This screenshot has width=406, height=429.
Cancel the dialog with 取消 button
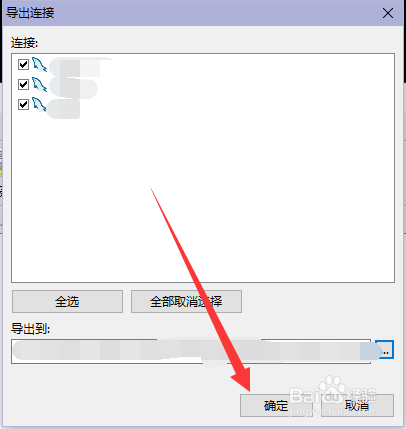coord(357,405)
